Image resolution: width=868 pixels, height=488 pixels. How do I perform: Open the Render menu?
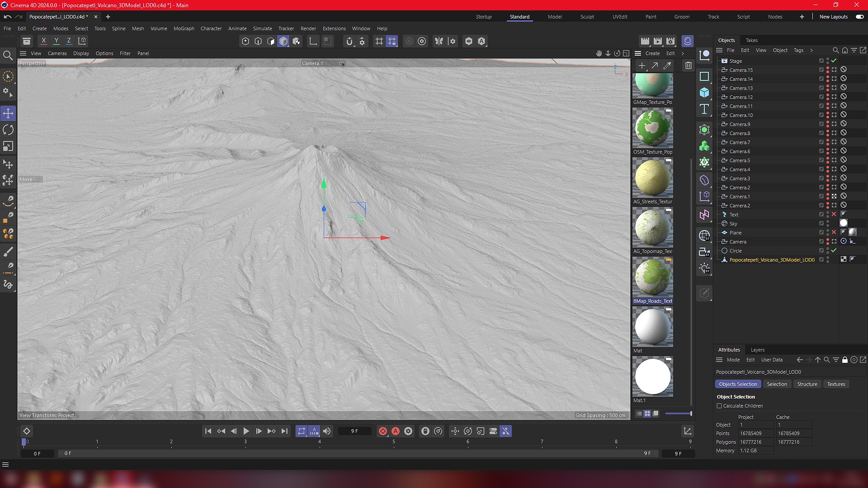coord(308,28)
